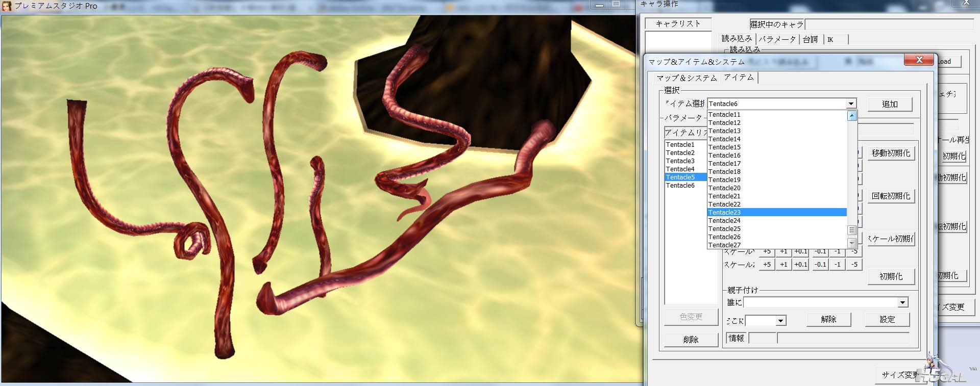The height and width of the screenshot is (386, 980).
Task: Choose Tentacle15 in the dropdown list
Action: [x=777, y=147]
